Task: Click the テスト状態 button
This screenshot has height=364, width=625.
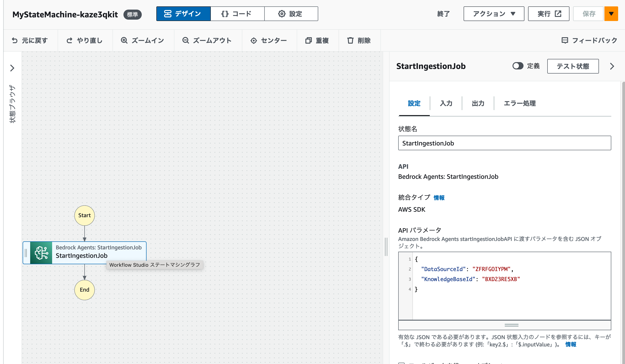Action: click(573, 66)
